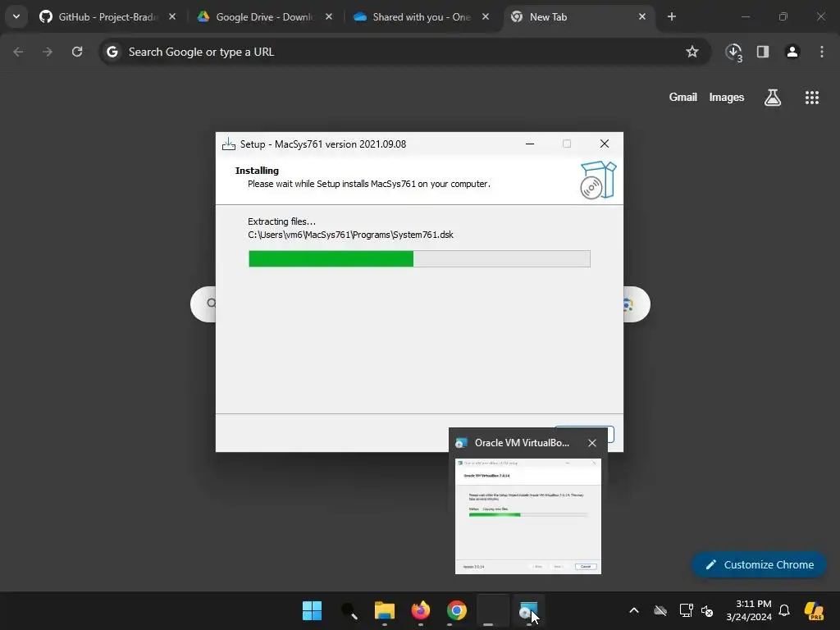Switch to the Google Drive Download tab
This screenshot has width=840, height=630.
click(264, 16)
